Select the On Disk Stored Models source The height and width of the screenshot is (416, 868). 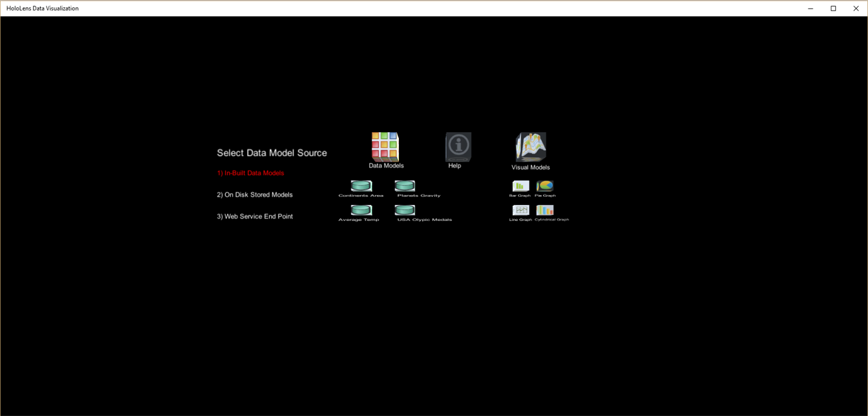[x=254, y=194]
